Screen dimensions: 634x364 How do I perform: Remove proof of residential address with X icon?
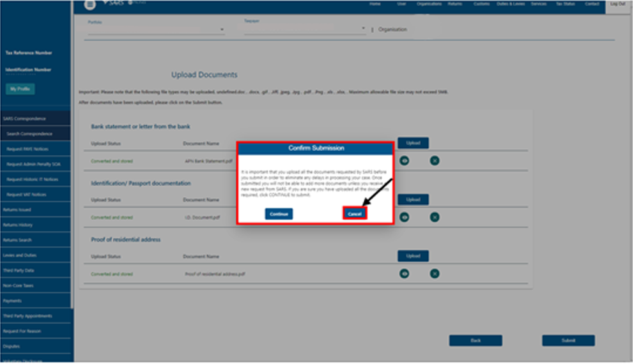435,274
